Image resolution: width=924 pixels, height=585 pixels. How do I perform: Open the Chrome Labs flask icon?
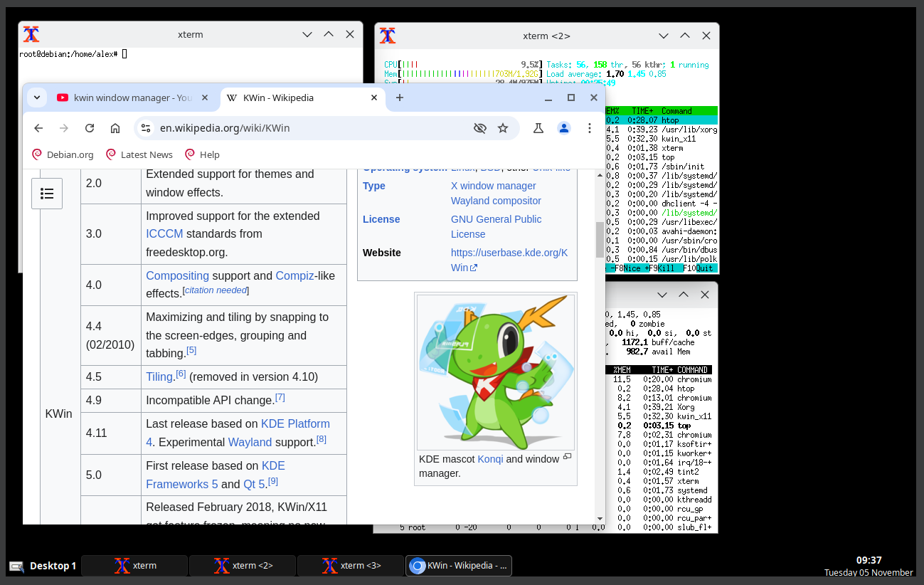(538, 128)
